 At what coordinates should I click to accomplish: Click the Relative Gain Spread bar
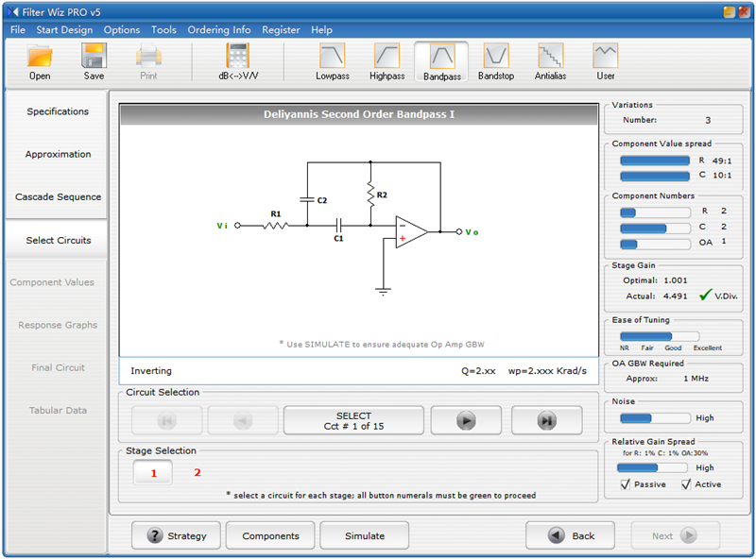[x=652, y=467]
